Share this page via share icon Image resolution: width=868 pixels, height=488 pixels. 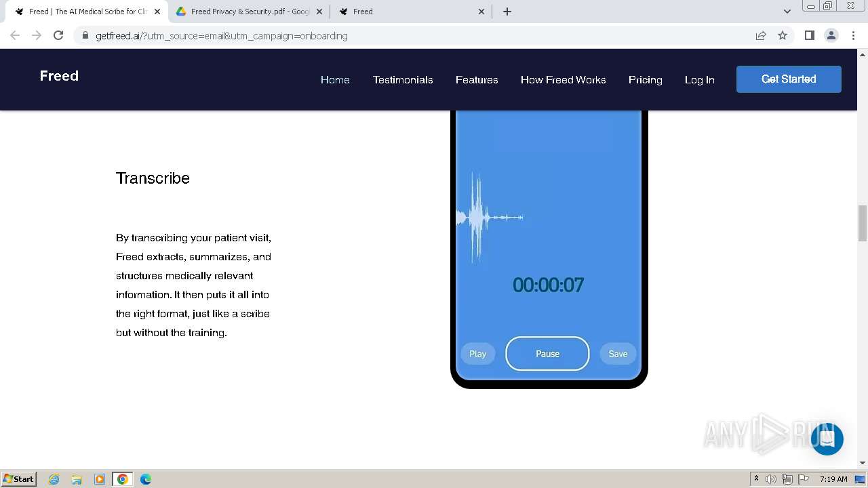click(x=761, y=35)
